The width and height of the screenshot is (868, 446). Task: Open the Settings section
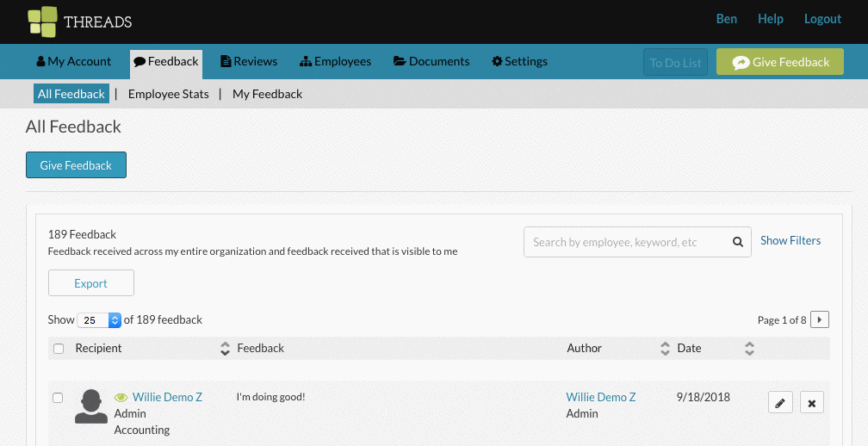click(520, 61)
